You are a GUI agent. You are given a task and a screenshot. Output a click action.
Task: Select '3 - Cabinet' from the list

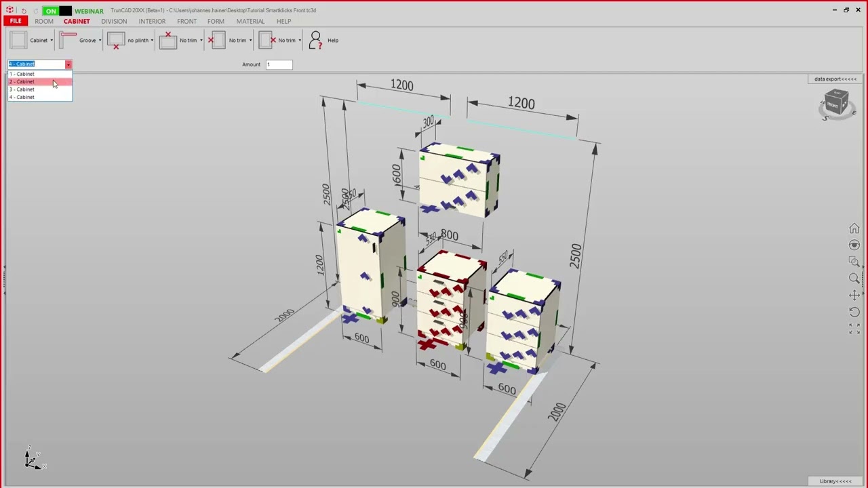click(x=40, y=89)
